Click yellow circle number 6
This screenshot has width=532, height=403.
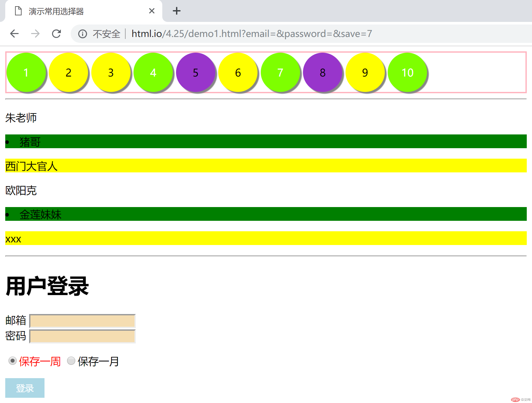tap(238, 72)
